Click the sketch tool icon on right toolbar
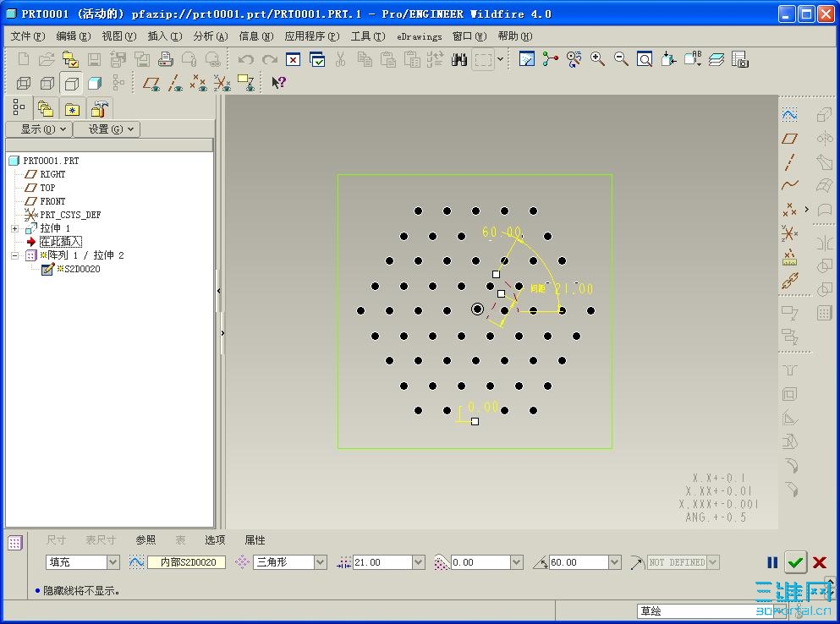 [x=789, y=114]
